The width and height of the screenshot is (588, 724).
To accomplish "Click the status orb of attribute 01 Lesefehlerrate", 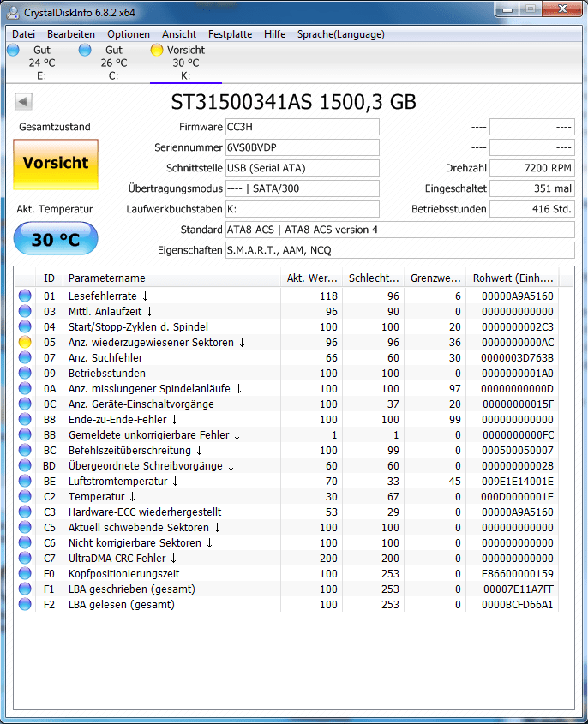I will (25, 296).
